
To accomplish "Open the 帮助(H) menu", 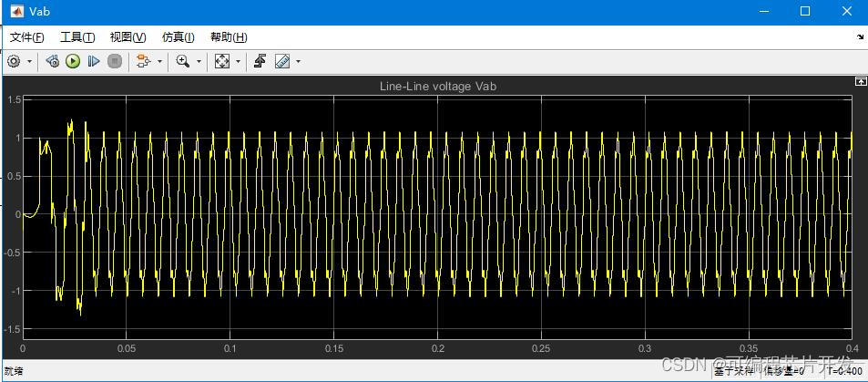I will (x=229, y=37).
